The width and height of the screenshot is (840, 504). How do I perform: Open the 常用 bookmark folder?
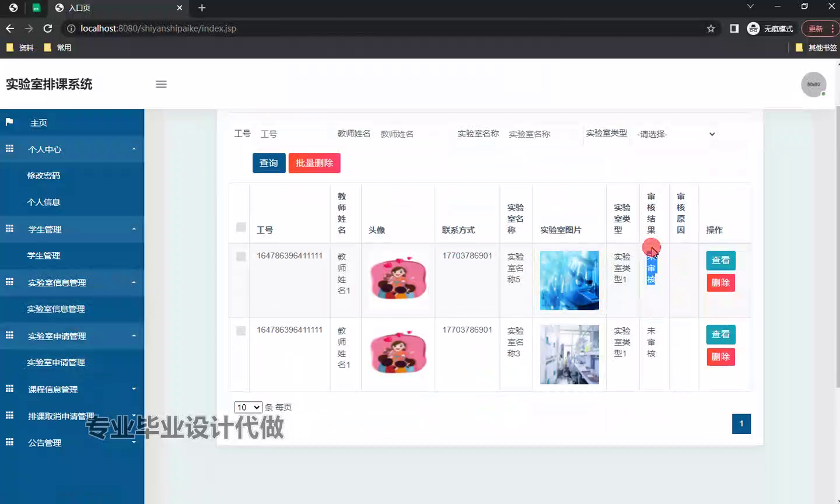57,48
